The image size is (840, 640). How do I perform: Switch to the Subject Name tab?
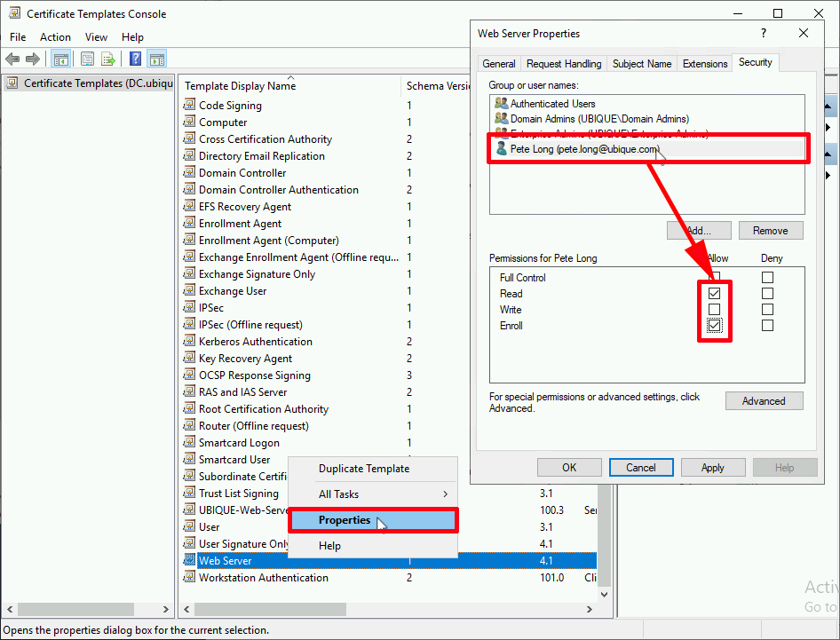click(x=641, y=64)
